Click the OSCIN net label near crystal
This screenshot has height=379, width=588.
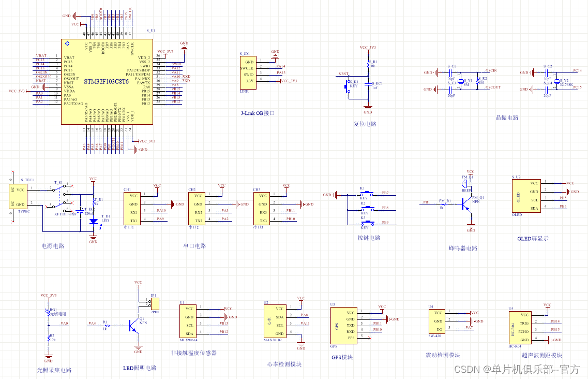[x=491, y=70]
